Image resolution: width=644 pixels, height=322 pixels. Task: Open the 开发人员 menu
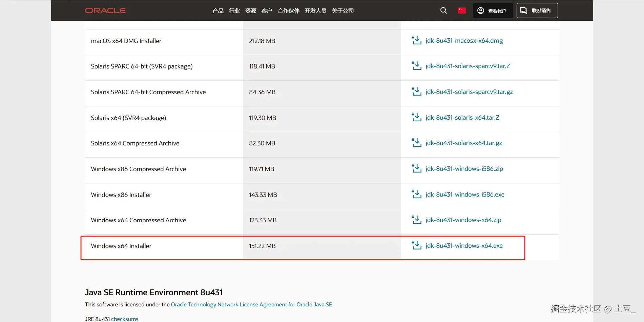(315, 11)
